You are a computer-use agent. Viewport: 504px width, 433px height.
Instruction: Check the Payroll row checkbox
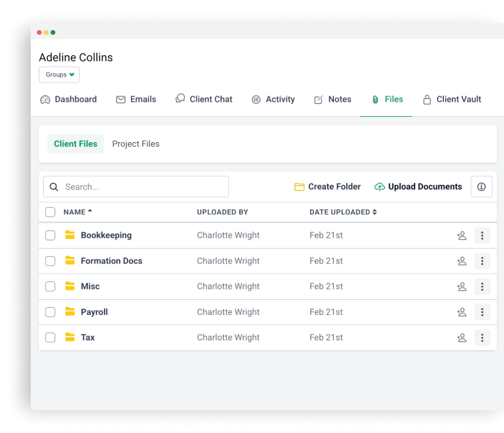point(50,312)
